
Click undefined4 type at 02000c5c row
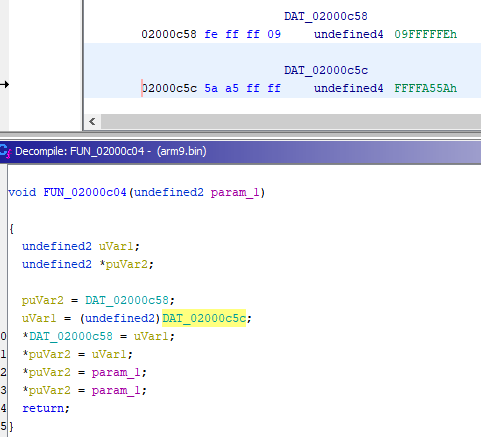click(x=348, y=88)
